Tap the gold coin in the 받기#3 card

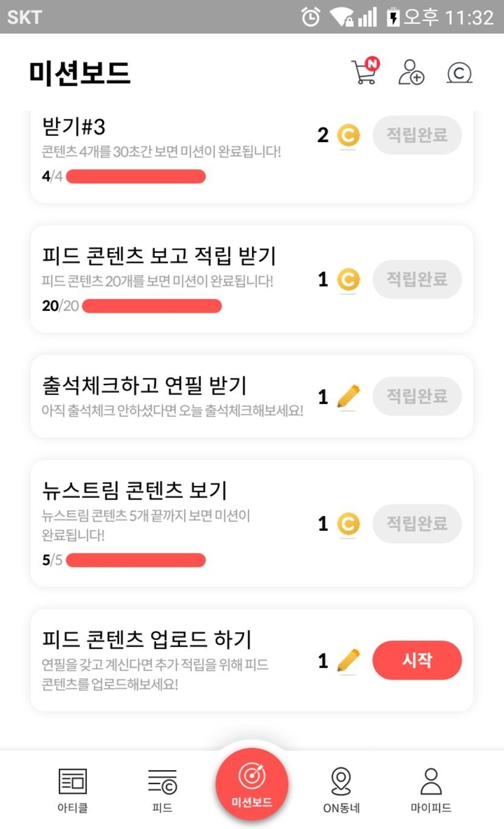point(348,135)
